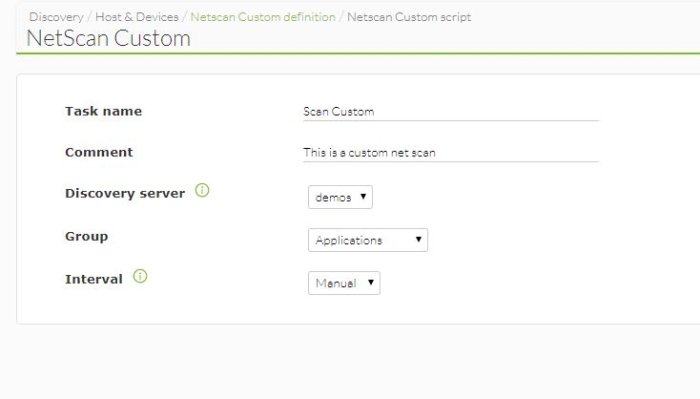The image size is (700, 399).
Task: Click the Discovery server label
Action: [x=125, y=193]
